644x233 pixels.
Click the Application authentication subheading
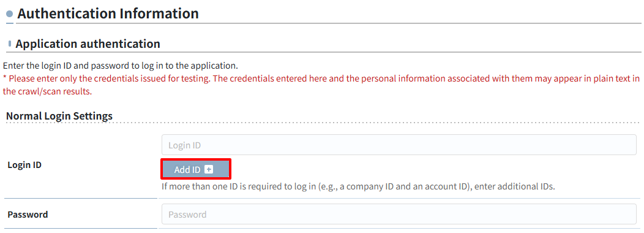[88, 44]
